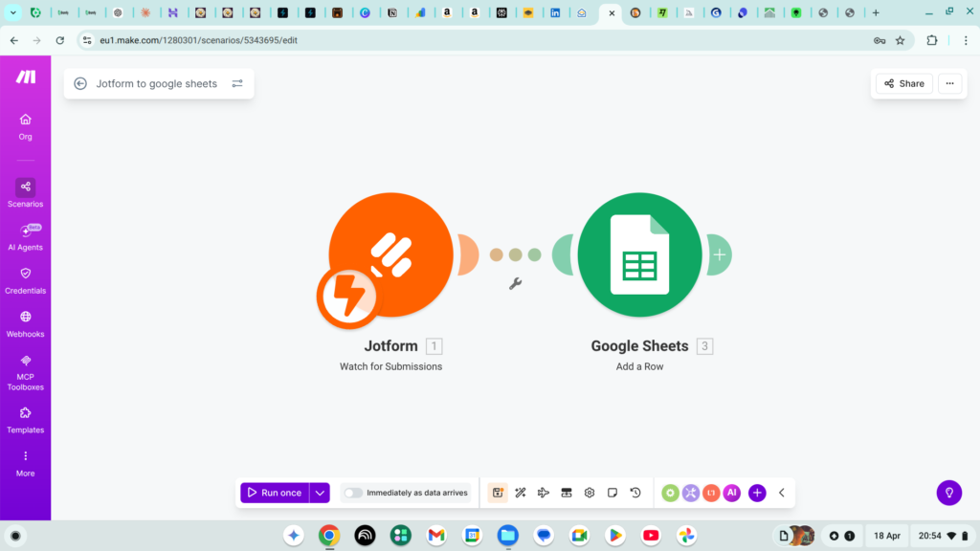Click the browser address bar URL
Image resolution: width=980 pixels, height=551 pixels.
pos(199,40)
